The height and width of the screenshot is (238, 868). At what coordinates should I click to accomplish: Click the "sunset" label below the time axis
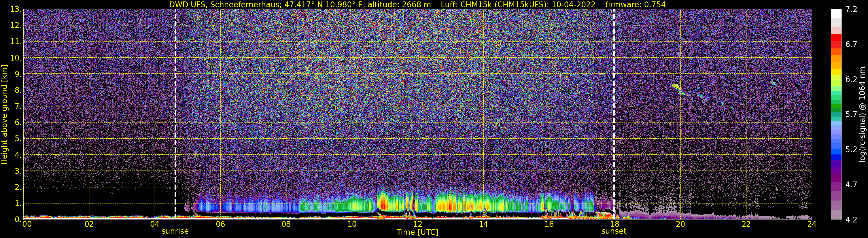(x=614, y=231)
